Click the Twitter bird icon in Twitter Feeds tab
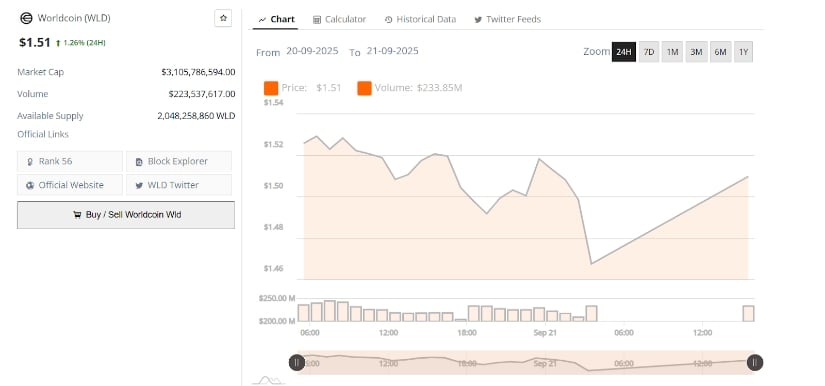 pyautogui.click(x=478, y=20)
